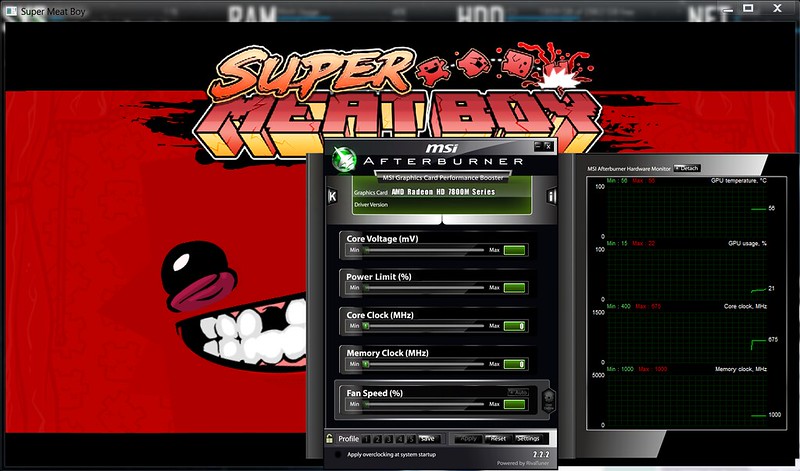Minimize the MSI Afterburner window
800x471 pixels.
coord(538,146)
